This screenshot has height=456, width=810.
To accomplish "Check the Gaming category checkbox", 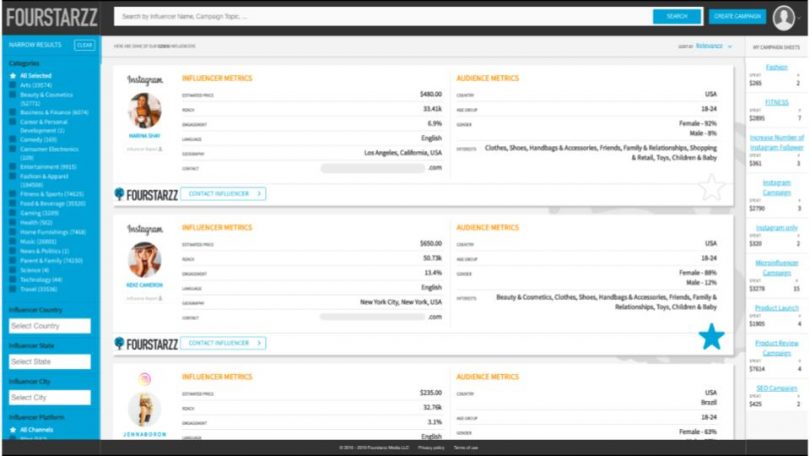I will click(x=13, y=213).
